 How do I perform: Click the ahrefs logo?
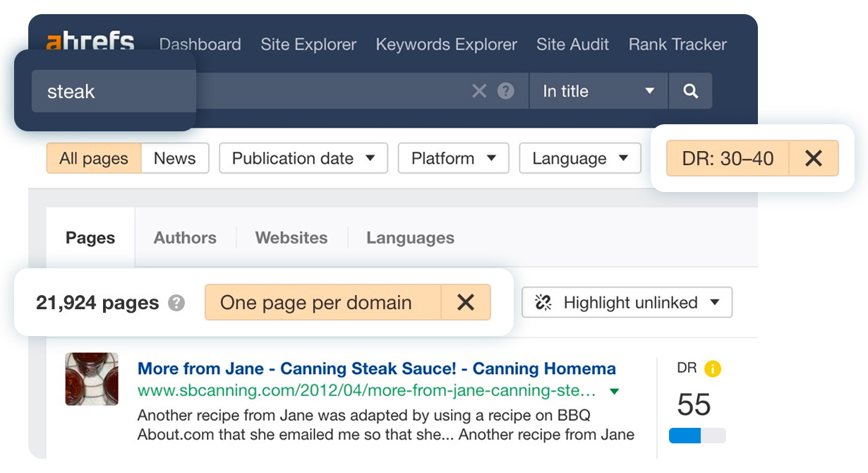[x=89, y=42]
